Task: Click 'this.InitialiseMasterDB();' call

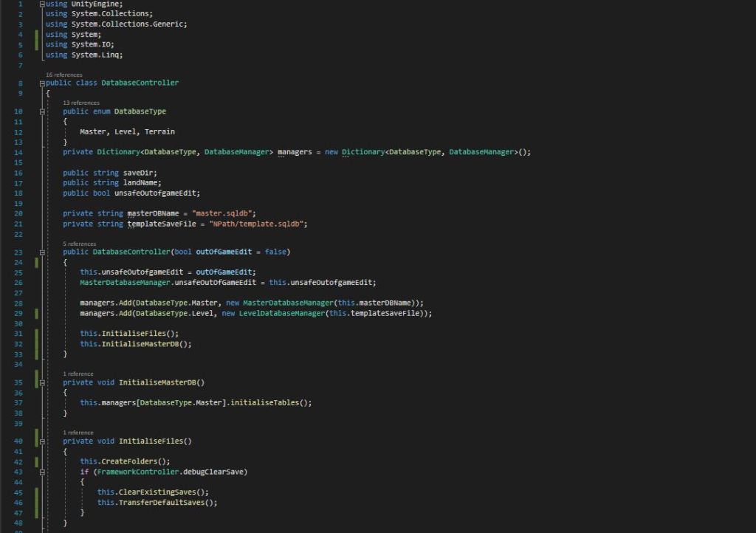Action: coord(136,345)
